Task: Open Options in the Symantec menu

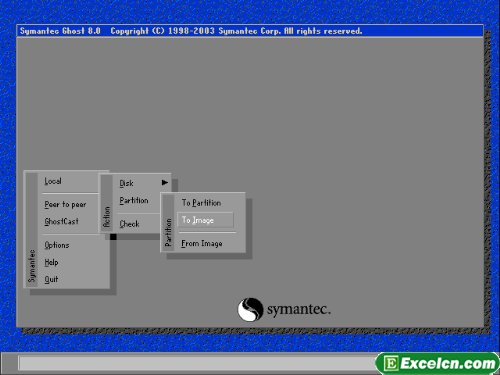Action: click(57, 245)
